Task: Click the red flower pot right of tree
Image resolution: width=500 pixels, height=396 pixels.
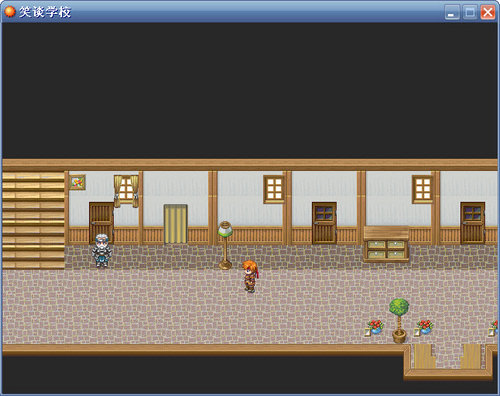Action: click(424, 327)
